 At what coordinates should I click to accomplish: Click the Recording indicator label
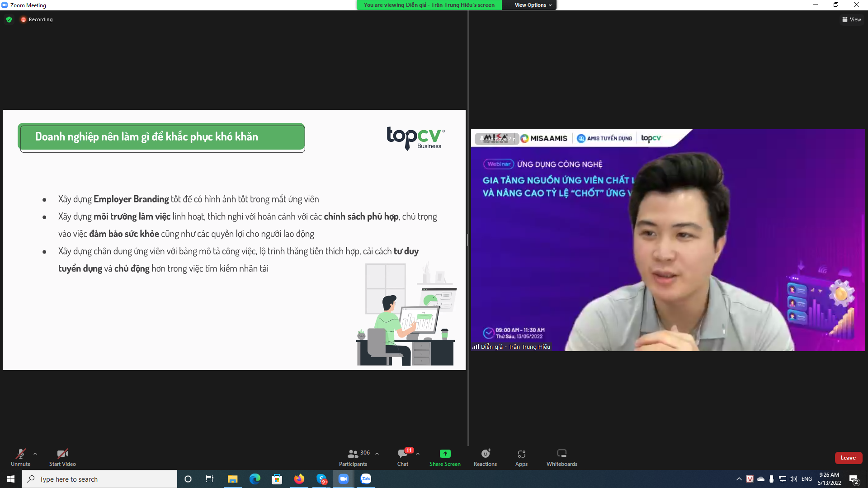pos(40,19)
